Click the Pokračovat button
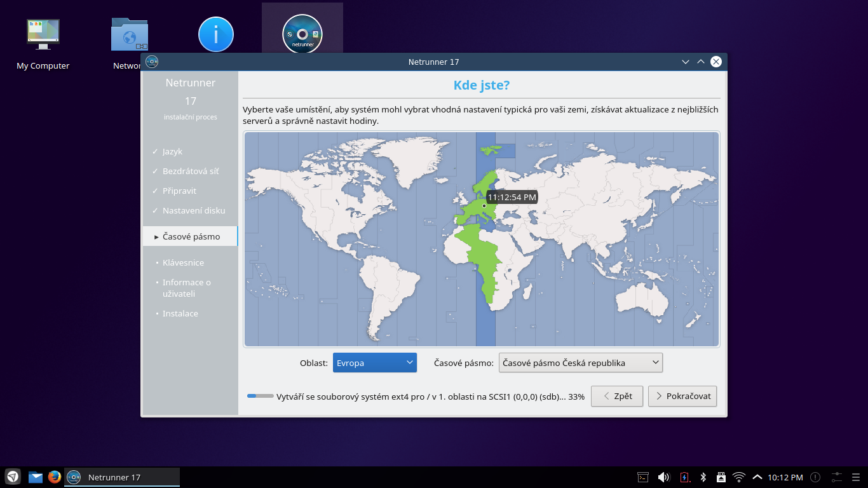The image size is (868, 488). [683, 396]
